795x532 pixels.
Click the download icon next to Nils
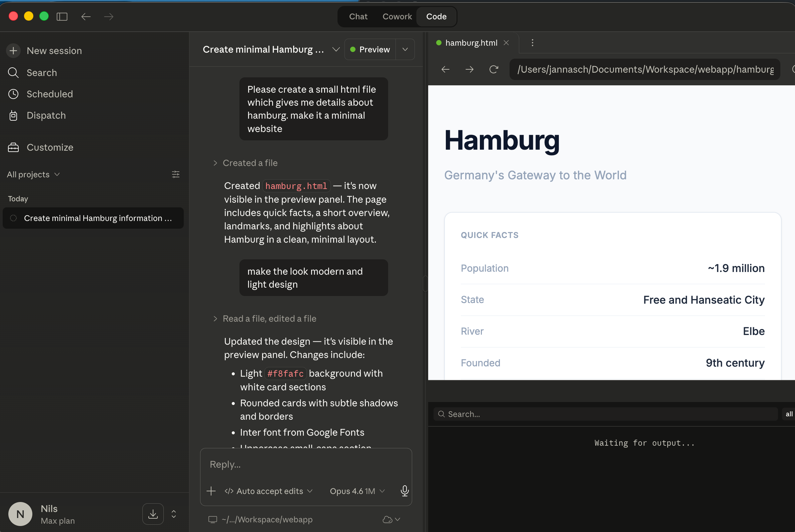tap(153, 514)
